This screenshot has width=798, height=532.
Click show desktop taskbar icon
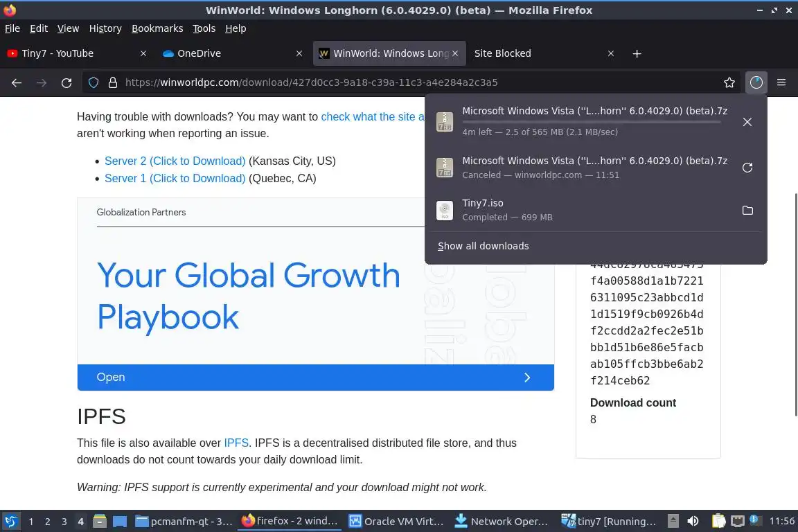tap(120, 521)
